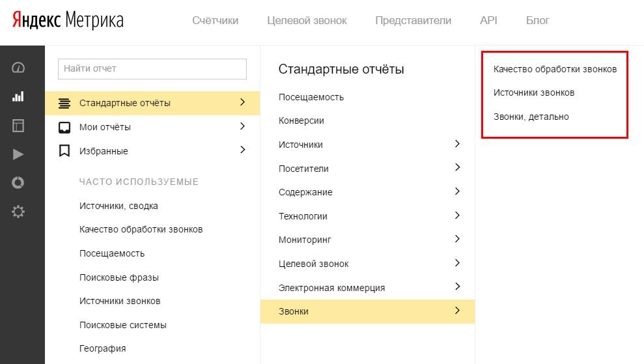Open the layout maps icon in sidebar
The width and height of the screenshot is (644, 364).
point(18,125)
